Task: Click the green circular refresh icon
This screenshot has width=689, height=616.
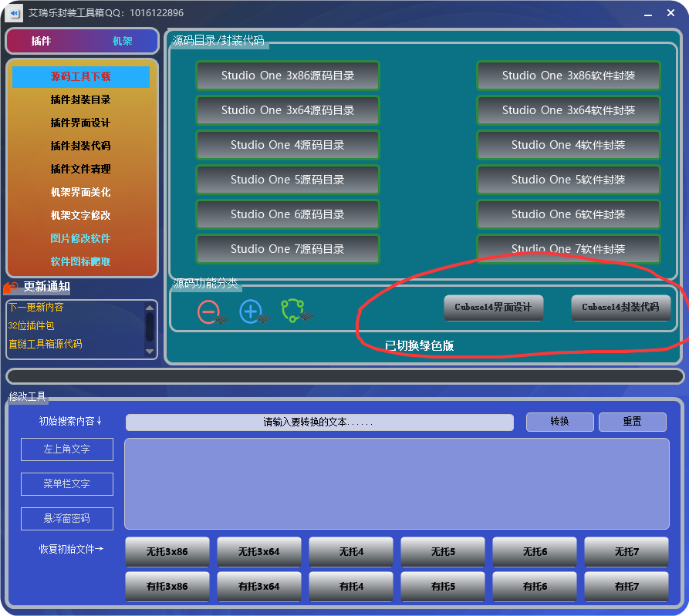Action: point(296,311)
